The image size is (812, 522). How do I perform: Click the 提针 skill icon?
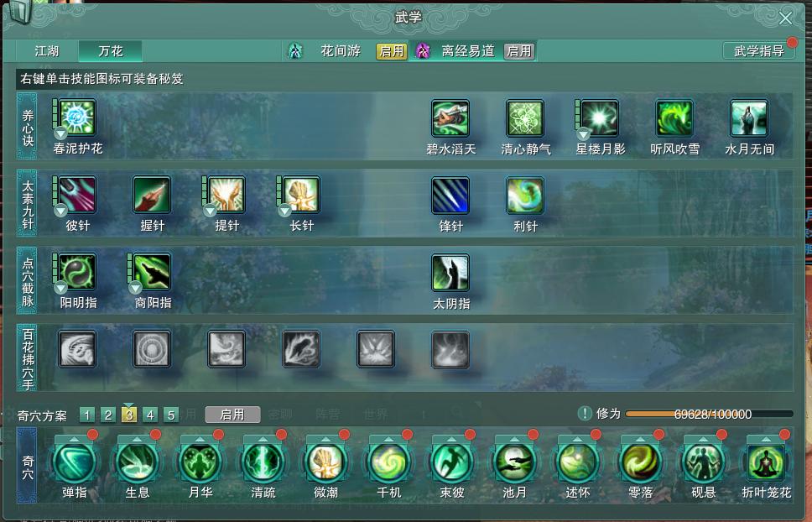[226, 195]
